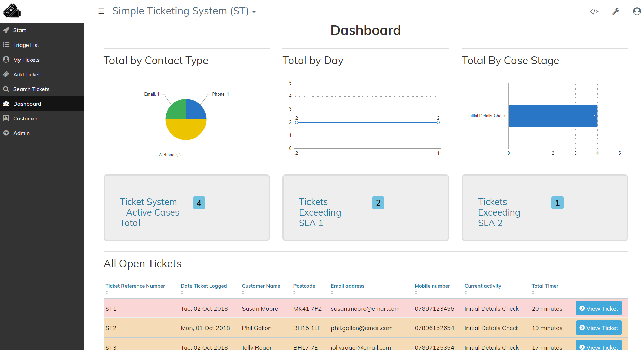Toggle sorting on Customer Name column
644x350 pixels.
pos(243,292)
